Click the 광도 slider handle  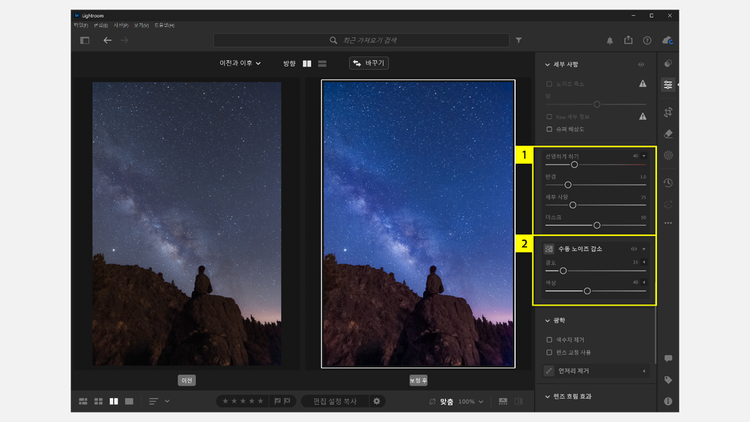[x=563, y=271]
